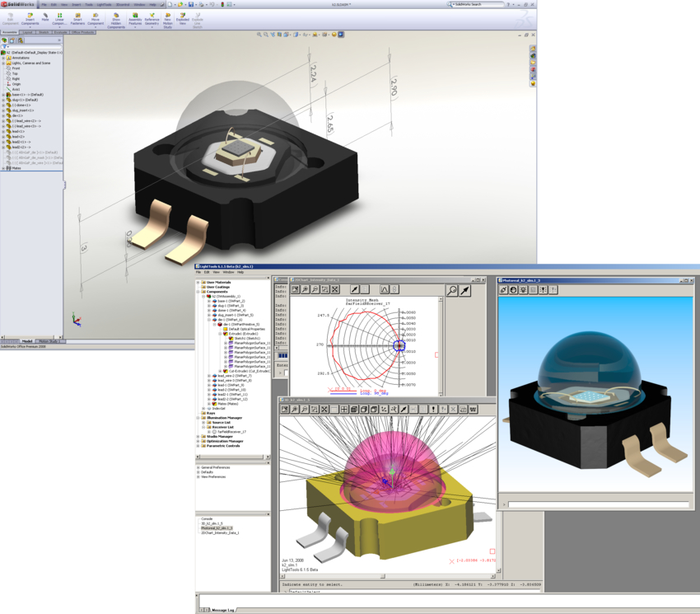Select Photoreal_k2_sim.1_3 in the console window list

[x=217, y=527]
